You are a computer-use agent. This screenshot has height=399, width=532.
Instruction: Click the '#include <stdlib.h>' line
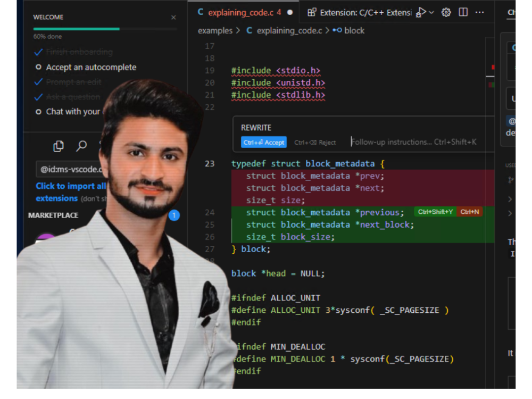278,95
